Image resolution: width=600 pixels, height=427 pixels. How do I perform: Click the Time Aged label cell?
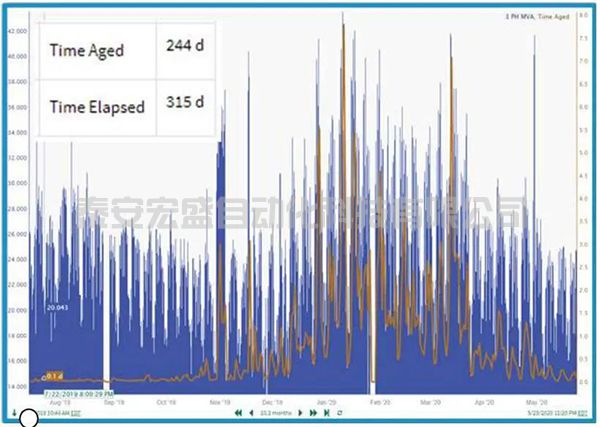(x=87, y=49)
